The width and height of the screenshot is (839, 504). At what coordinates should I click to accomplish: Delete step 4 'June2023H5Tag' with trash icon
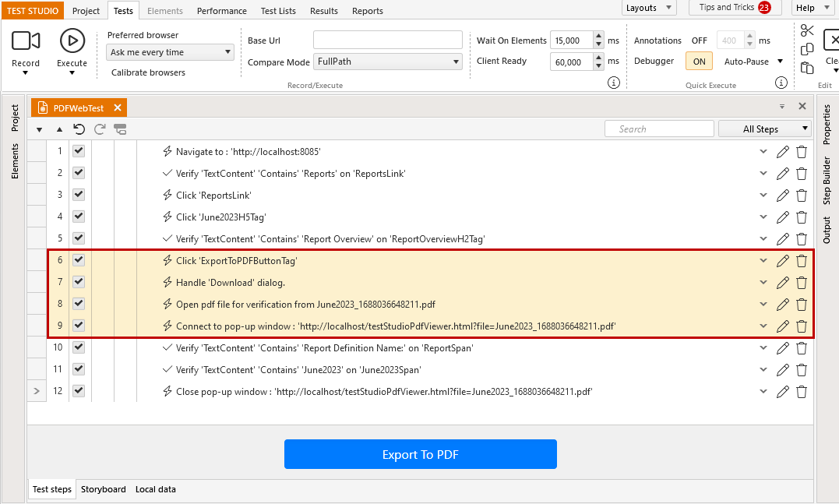pyautogui.click(x=801, y=217)
